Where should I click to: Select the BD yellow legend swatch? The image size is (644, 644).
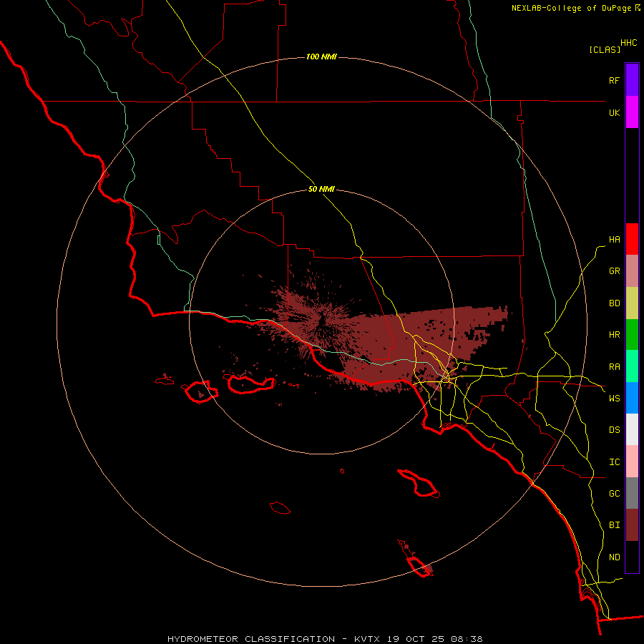(x=632, y=303)
